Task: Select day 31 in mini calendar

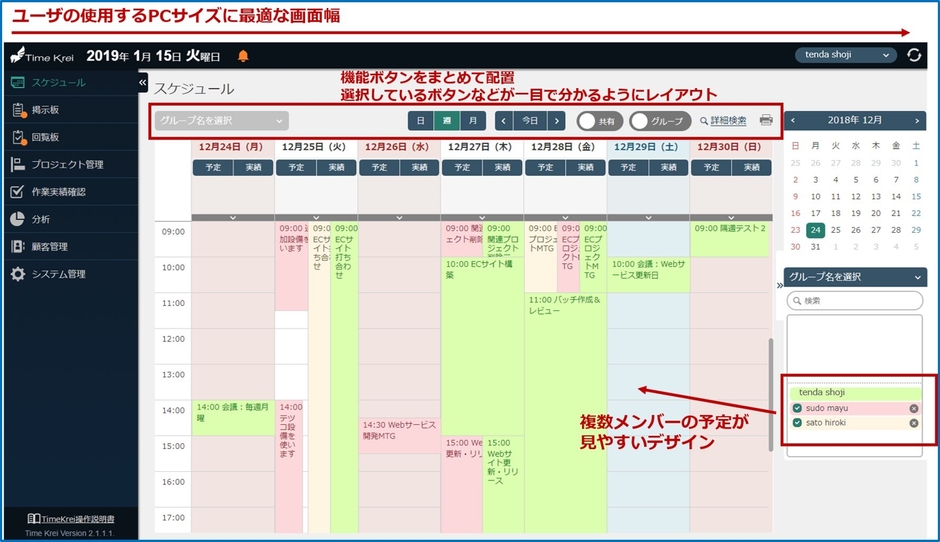Action: [815, 246]
